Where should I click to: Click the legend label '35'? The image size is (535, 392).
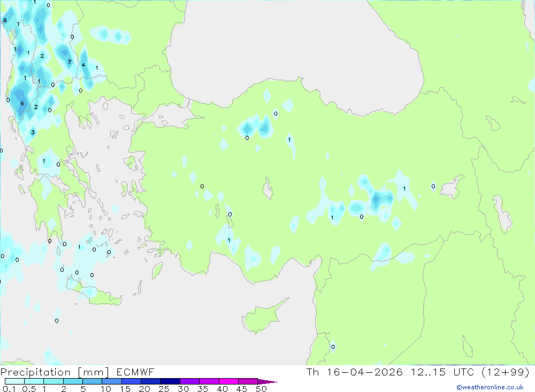tap(203, 389)
